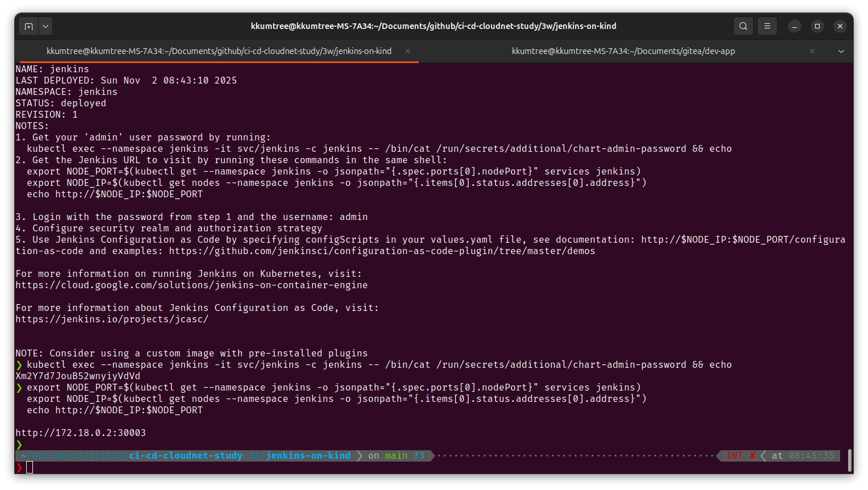Click the 'on main ?3' git status segment

[396, 456]
